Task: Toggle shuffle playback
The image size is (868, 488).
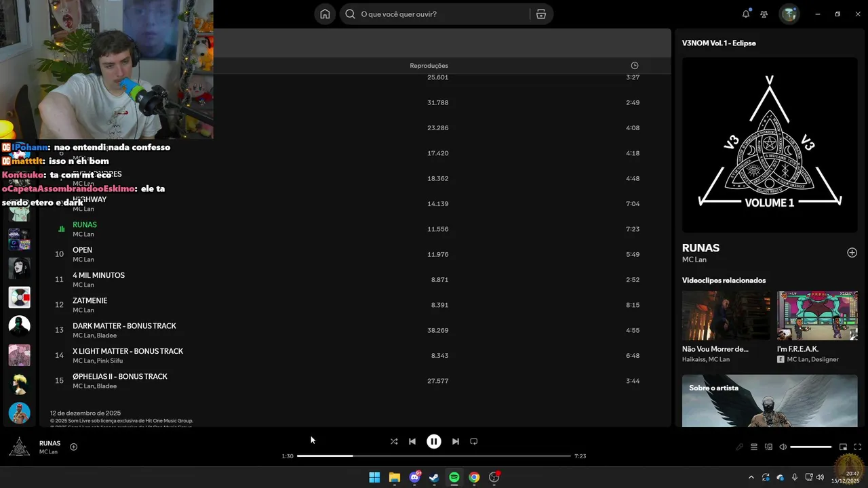Action: pos(394,441)
